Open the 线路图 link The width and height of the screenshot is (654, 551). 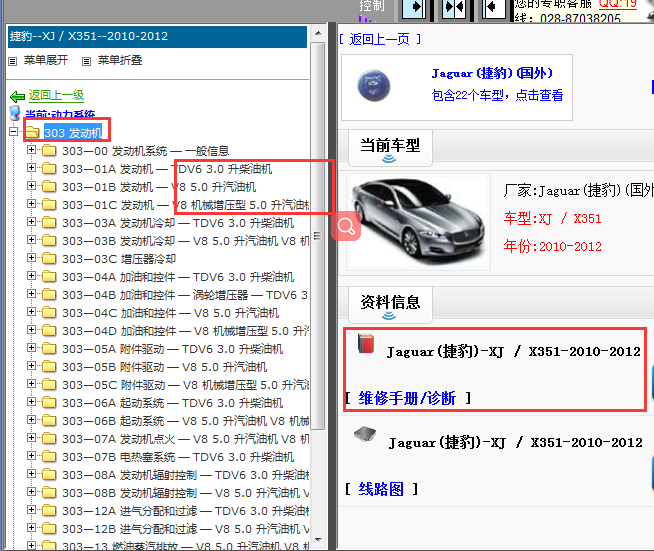pos(381,489)
